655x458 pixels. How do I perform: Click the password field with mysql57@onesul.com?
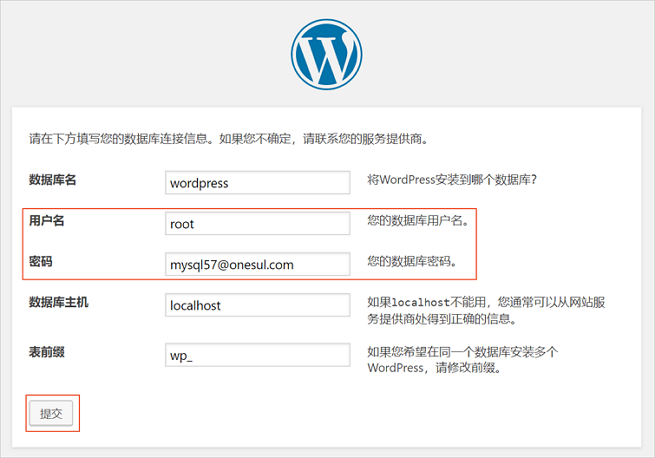pyautogui.click(x=258, y=264)
